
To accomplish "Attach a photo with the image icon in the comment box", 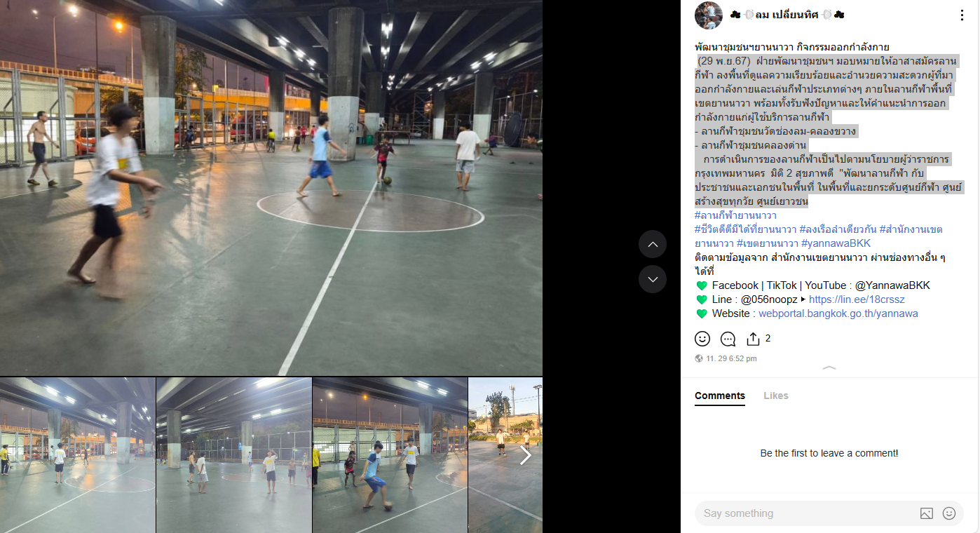I will pos(927,513).
